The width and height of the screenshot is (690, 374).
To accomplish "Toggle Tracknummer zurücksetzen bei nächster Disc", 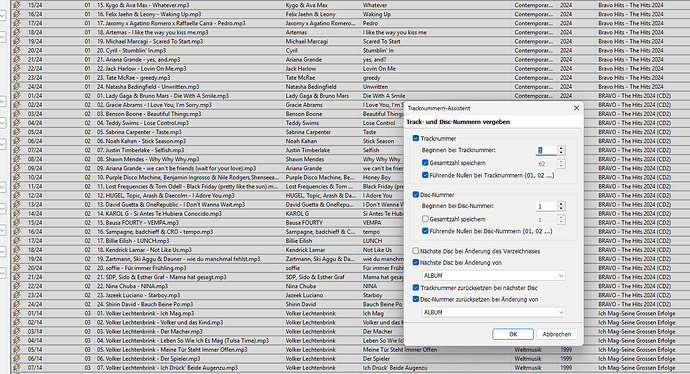I will tap(416, 288).
